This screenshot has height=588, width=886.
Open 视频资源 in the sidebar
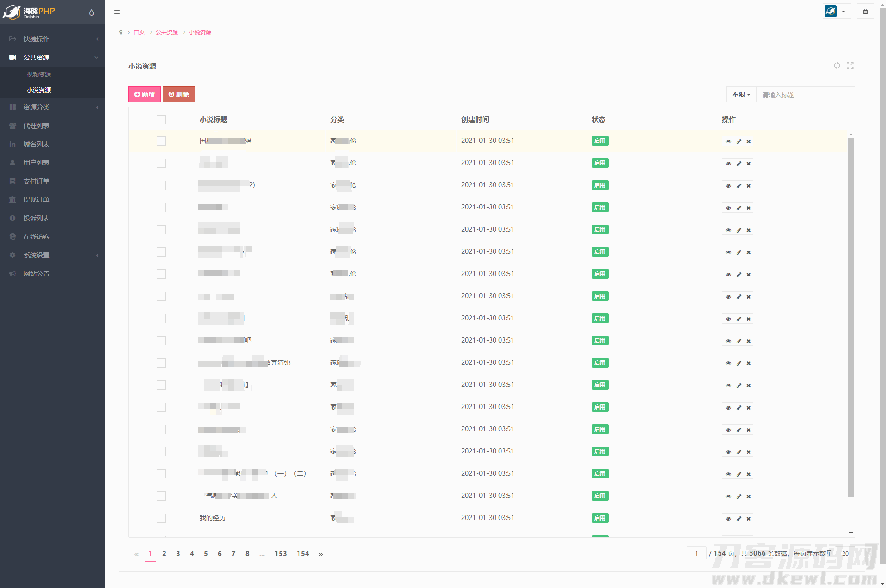coord(39,74)
